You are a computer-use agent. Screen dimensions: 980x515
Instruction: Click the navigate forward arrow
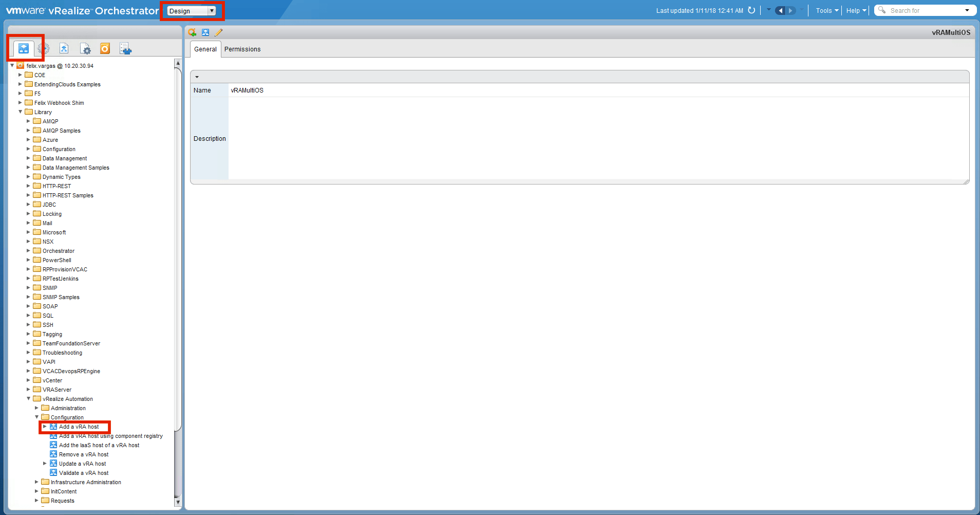pos(791,10)
